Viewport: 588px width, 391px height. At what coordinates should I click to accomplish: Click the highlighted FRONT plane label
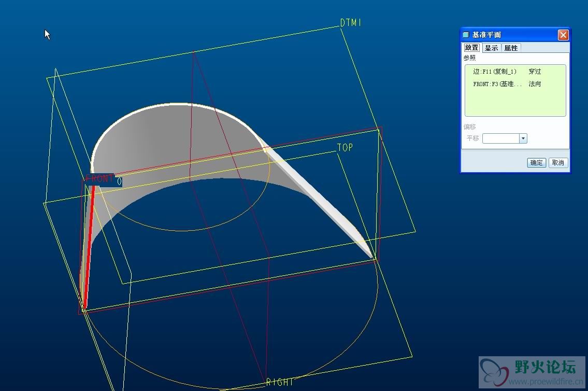point(100,179)
